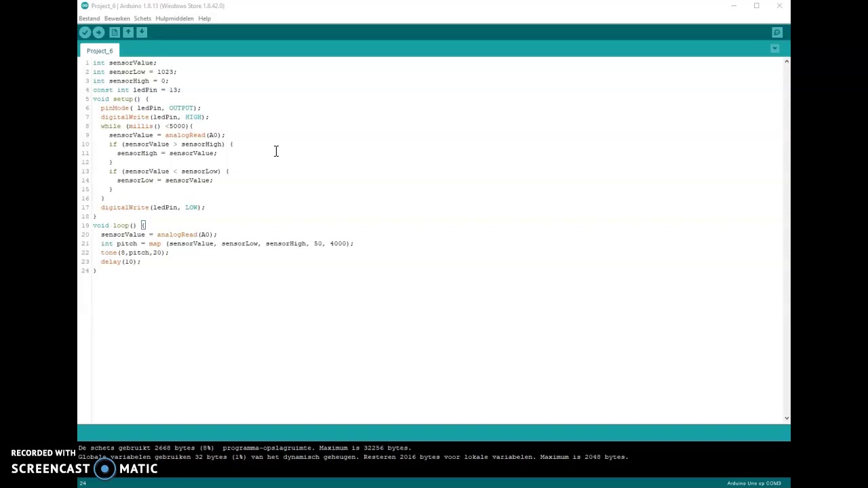Image resolution: width=868 pixels, height=488 pixels.
Task: Click editor scrollbar down arrow
Action: [x=787, y=418]
